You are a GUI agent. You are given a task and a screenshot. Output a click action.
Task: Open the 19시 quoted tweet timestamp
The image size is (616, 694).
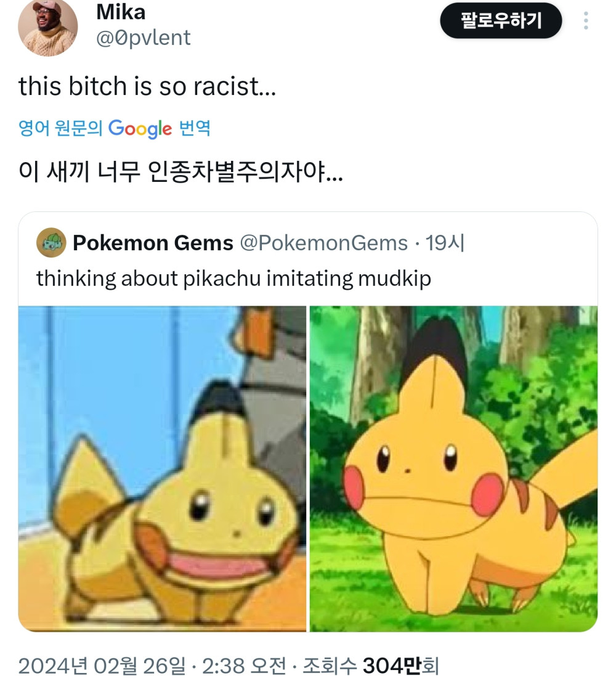(445, 243)
